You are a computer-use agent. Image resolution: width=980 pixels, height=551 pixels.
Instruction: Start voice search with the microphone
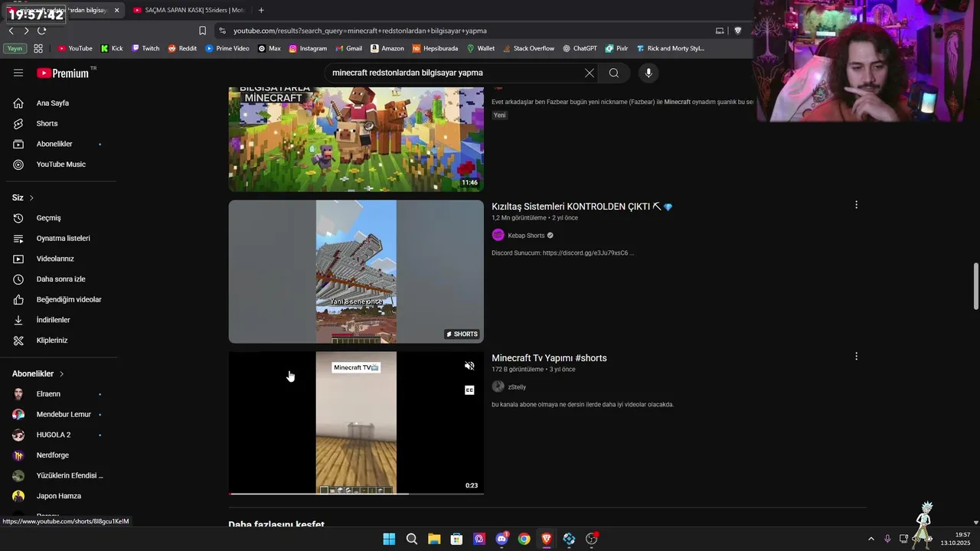(648, 73)
